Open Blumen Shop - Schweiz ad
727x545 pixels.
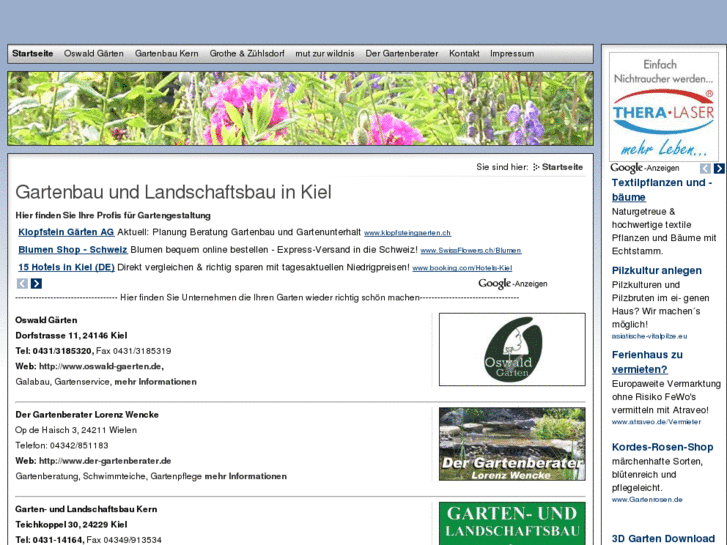[x=73, y=250]
